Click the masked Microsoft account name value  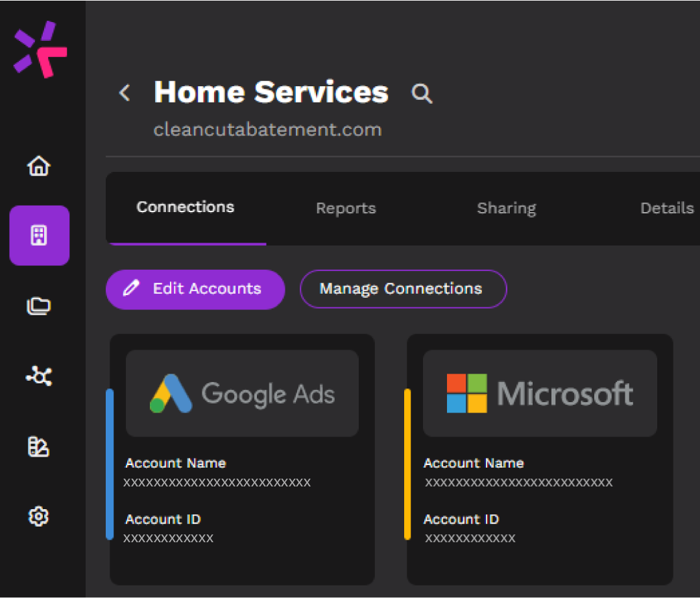519,483
